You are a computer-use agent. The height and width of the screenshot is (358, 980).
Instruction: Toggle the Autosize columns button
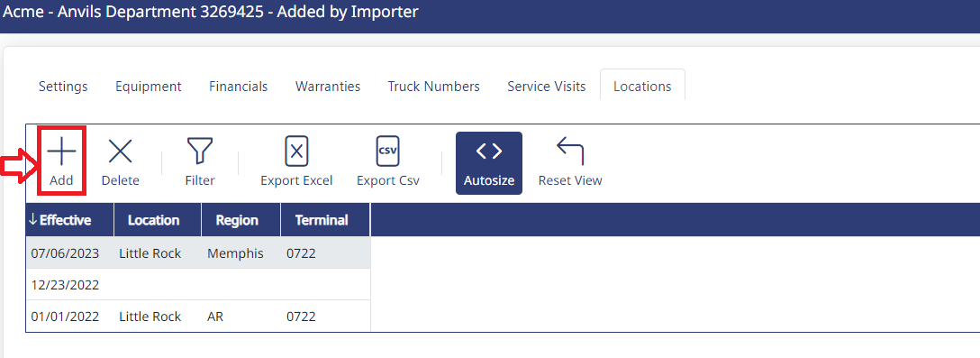point(489,162)
